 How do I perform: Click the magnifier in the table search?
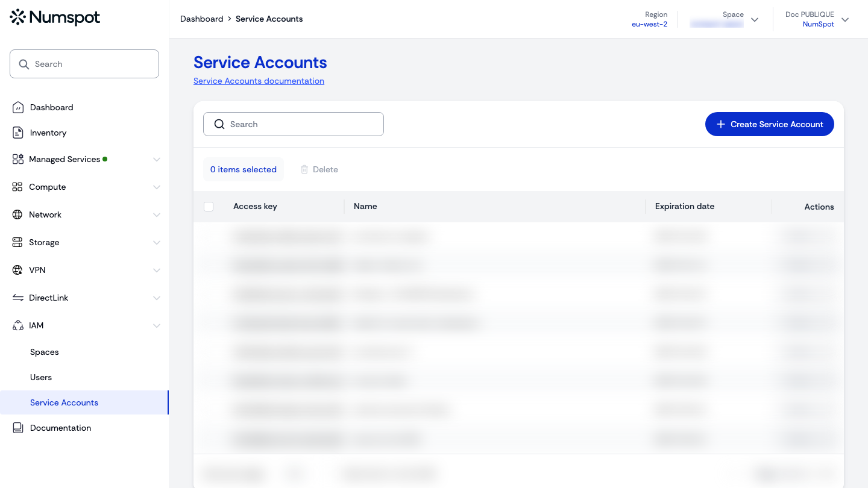click(x=219, y=124)
